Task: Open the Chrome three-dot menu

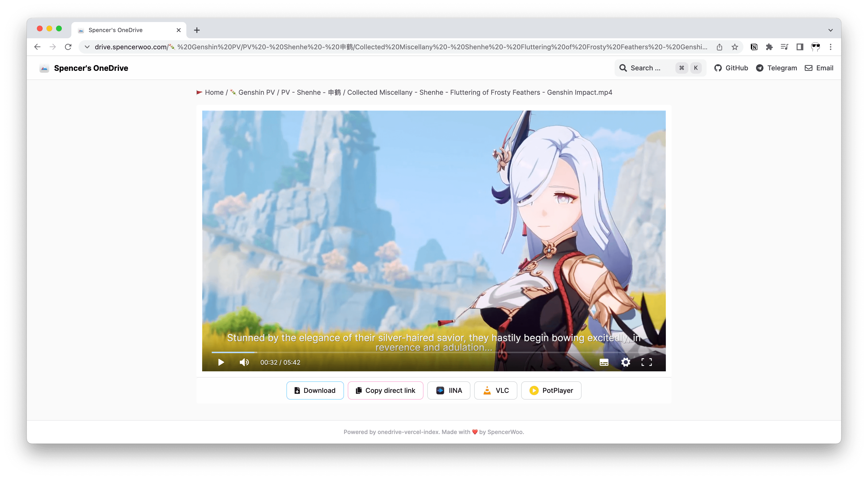Action: coord(831,47)
